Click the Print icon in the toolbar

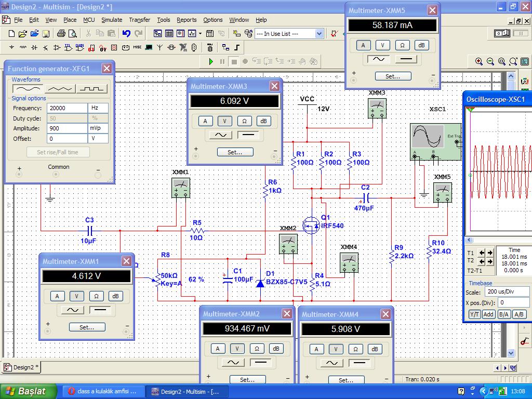[61, 34]
